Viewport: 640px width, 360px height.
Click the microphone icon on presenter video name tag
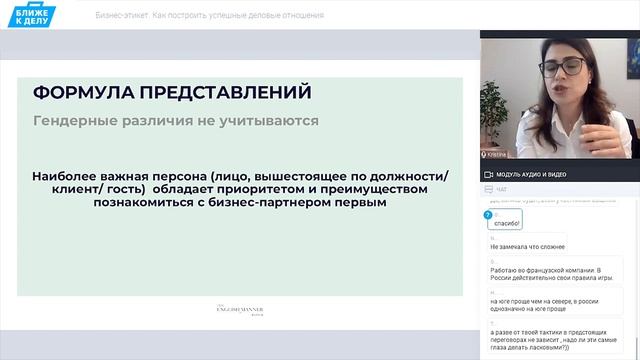(484, 155)
